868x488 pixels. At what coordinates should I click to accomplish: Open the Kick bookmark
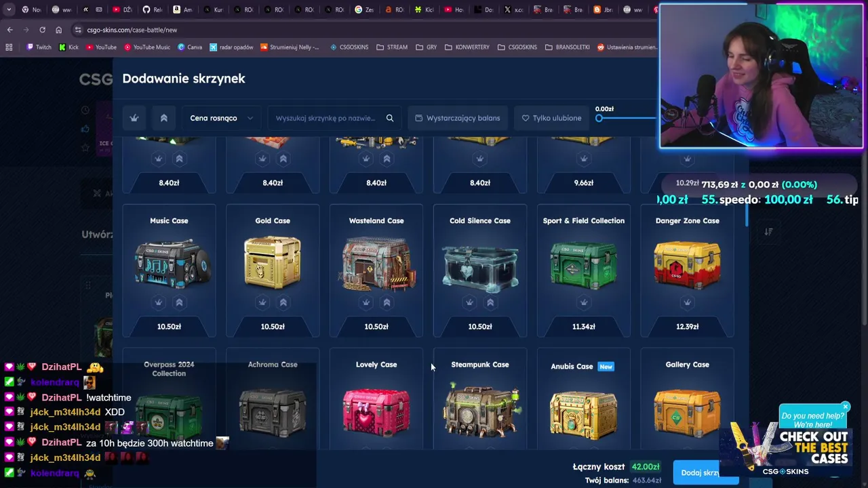click(x=69, y=47)
